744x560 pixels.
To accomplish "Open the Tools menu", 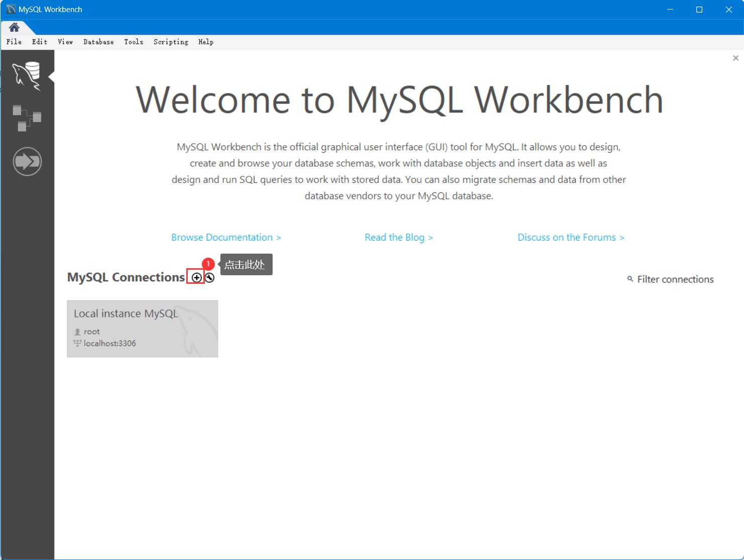I will [134, 42].
